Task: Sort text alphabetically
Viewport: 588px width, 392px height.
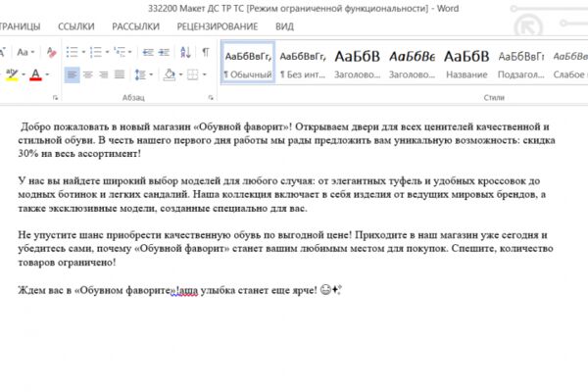Action: pyautogui.click(x=185, y=52)
